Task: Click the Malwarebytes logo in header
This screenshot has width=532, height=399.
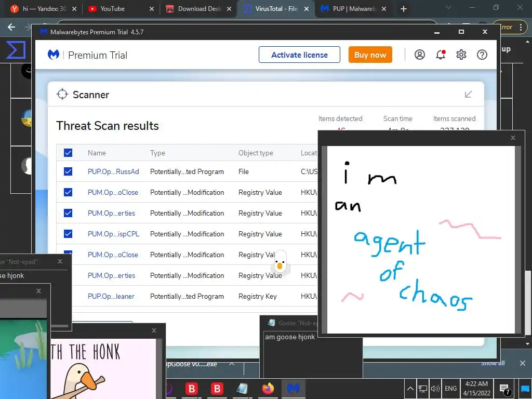Action: (x=54, y=55)
